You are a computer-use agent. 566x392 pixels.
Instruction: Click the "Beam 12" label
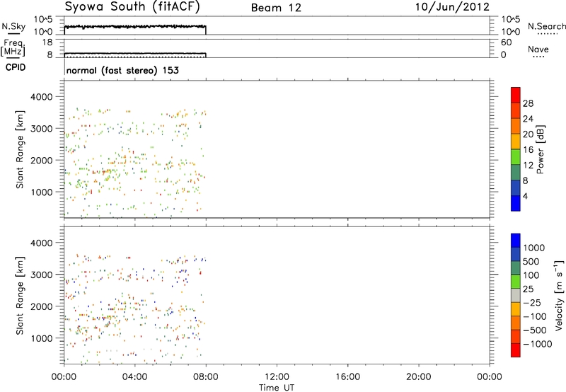point(276,8)
